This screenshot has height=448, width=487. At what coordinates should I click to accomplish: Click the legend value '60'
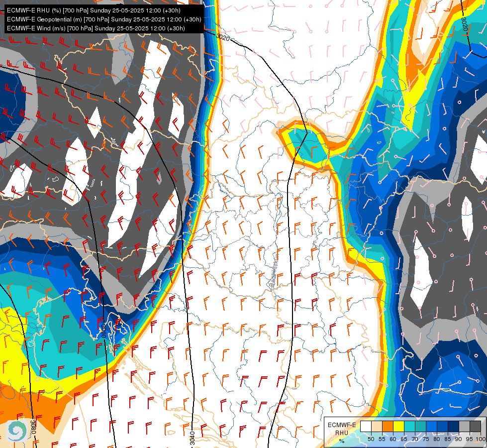tap(393, 440)
